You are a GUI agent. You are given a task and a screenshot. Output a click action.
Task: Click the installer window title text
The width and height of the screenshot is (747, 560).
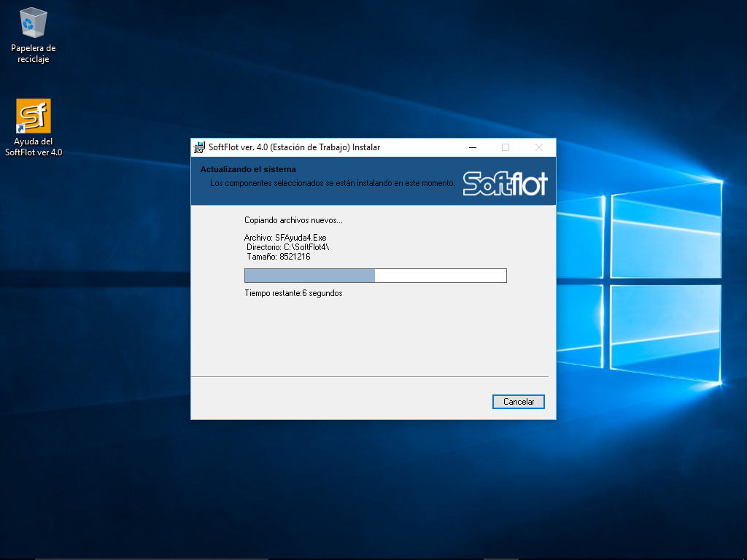(294, 147)
